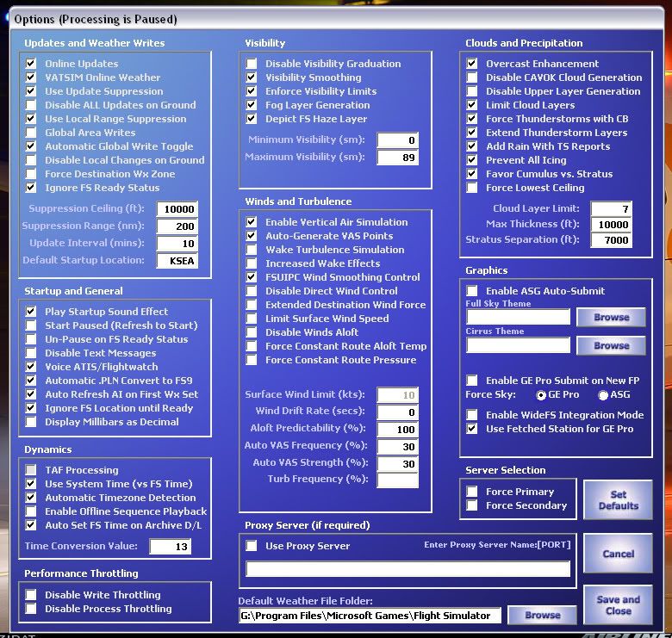Browse for Default Weather File Folder
The image size is (672, 638).
[542, 615]
